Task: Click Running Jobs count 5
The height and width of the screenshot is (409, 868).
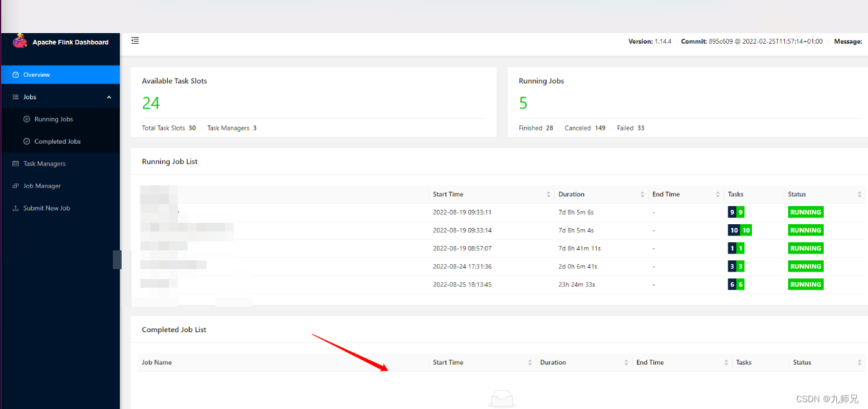Action: pos(523,103)
